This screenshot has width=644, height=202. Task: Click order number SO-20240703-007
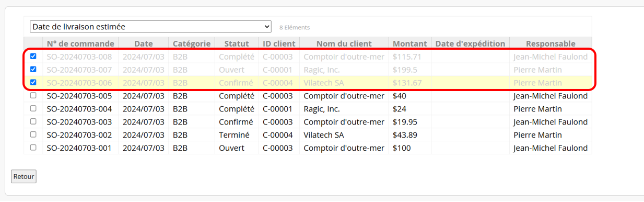tap(79, 70)
